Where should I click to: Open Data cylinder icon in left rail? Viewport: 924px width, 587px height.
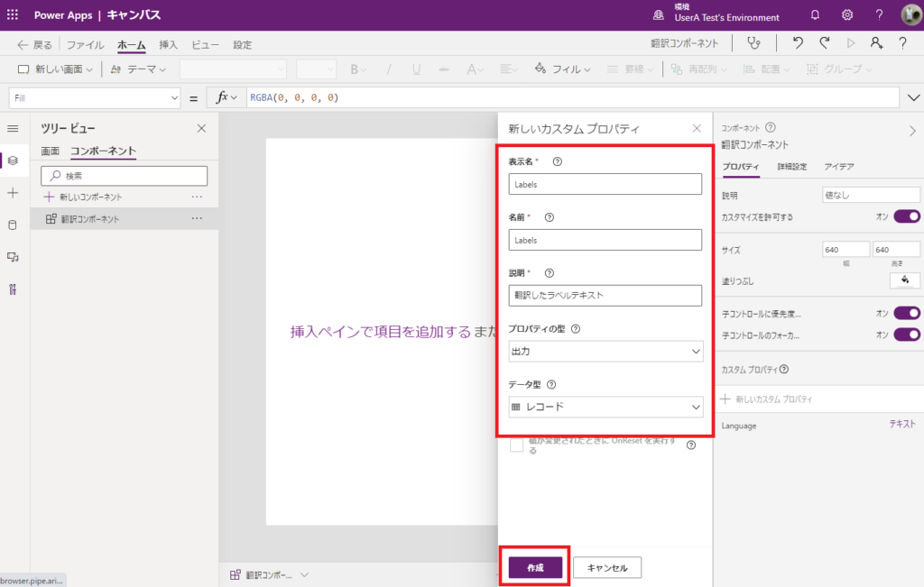13,225
